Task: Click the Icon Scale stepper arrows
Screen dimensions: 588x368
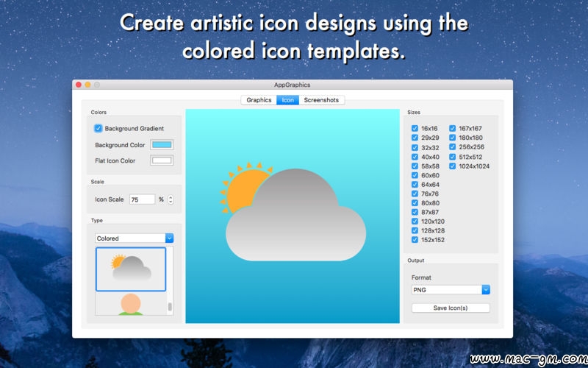Action: pos(171,199)
